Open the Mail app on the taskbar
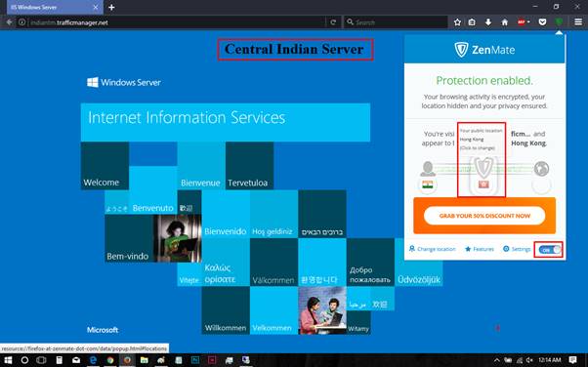Screen dimensions: 588x367 click(76, 360)
